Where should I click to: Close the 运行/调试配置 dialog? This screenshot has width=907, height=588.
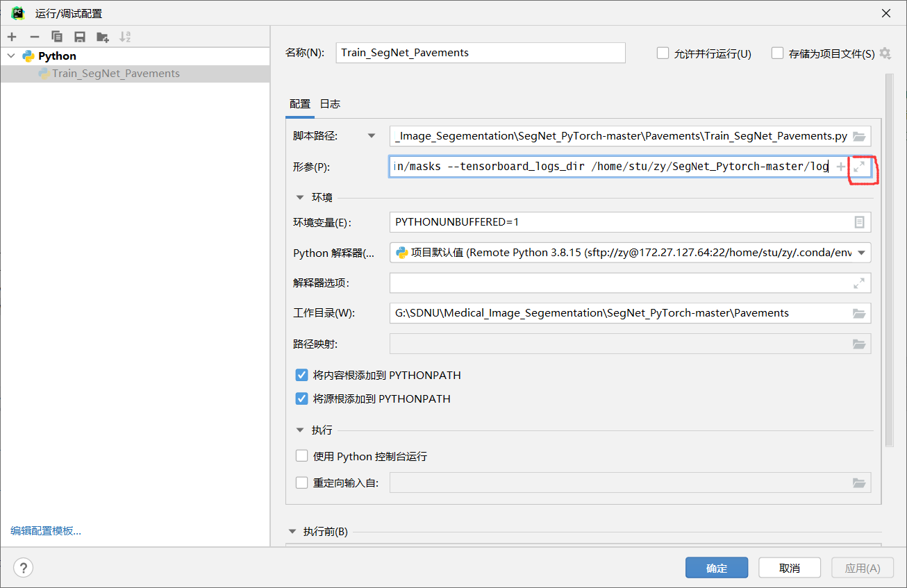tap(885, 13)
